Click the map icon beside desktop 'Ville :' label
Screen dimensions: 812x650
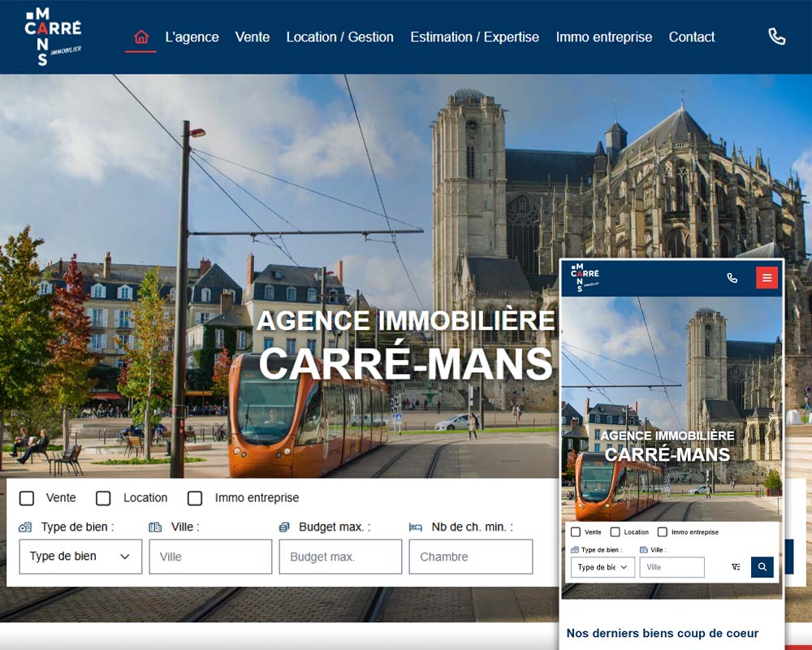pyautogui.click(x=155, y=527)
